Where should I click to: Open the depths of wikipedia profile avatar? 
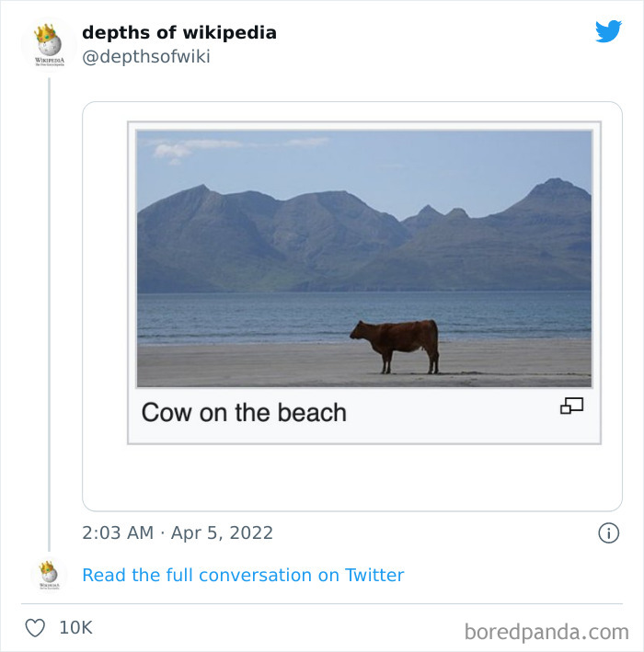coord(48,44)
